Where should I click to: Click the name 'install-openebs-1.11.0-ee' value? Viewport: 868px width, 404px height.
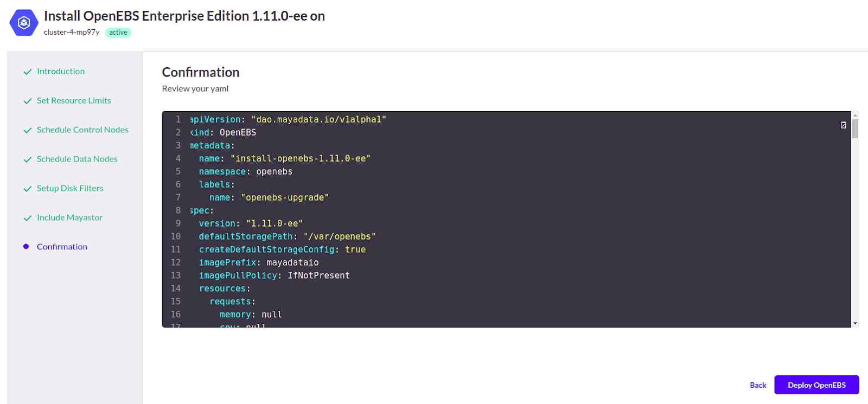[x=301, y=158]
